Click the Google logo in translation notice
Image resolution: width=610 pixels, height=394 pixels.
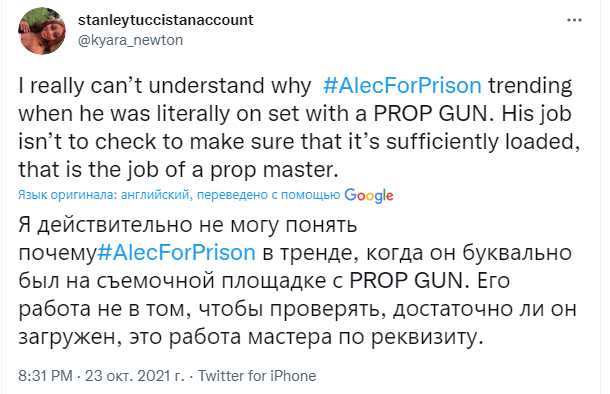(x=369, y=196)
